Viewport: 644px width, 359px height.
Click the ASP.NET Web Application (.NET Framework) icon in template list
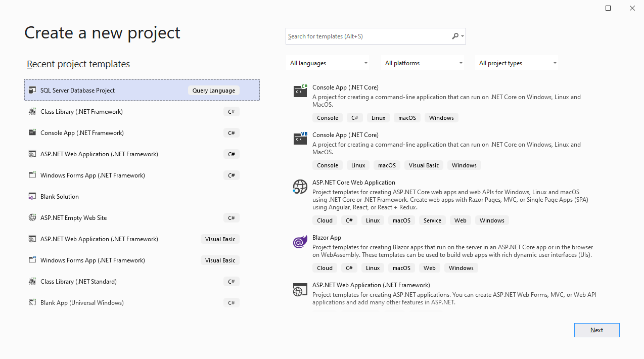pos(300,290)
